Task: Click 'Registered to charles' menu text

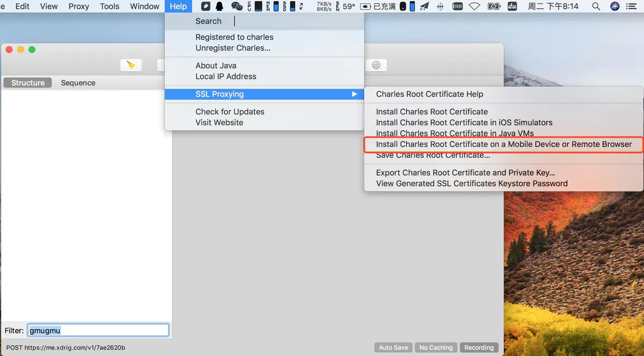Action: 235,37
